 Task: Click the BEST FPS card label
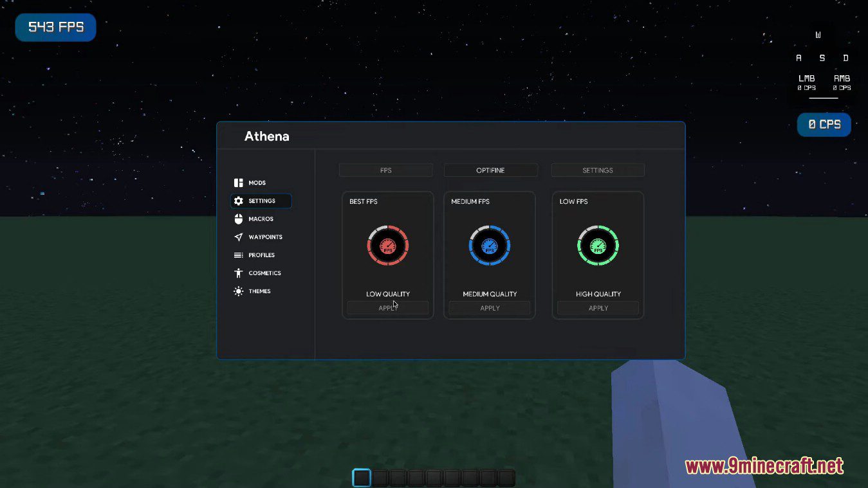pos(364,201)
